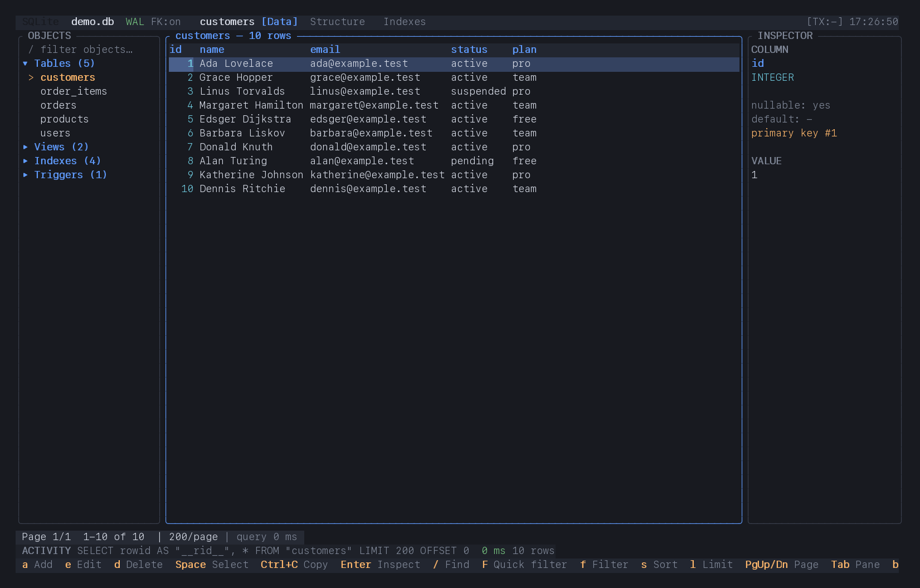Click the demo.db database name
920x588 pixels.
click(x=93, y=22)
